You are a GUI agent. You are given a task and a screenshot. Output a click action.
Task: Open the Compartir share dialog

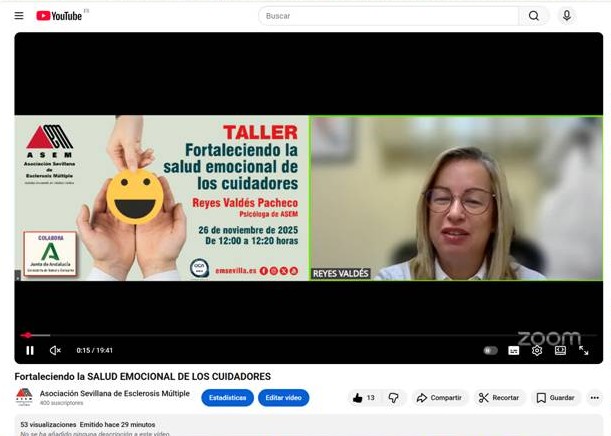[x=441, y=398]
